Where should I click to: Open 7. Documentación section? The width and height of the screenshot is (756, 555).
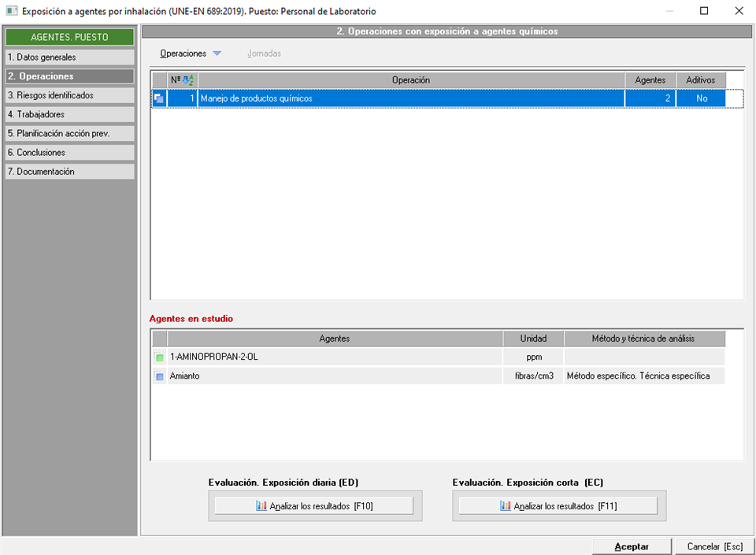[x=69, y=171]
